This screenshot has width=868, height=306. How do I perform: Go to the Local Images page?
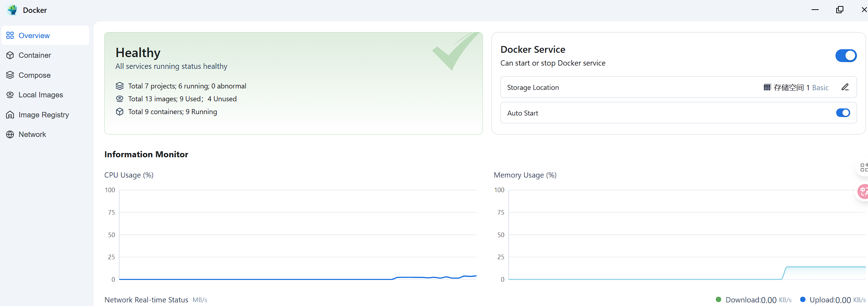(x=41, y=95)
